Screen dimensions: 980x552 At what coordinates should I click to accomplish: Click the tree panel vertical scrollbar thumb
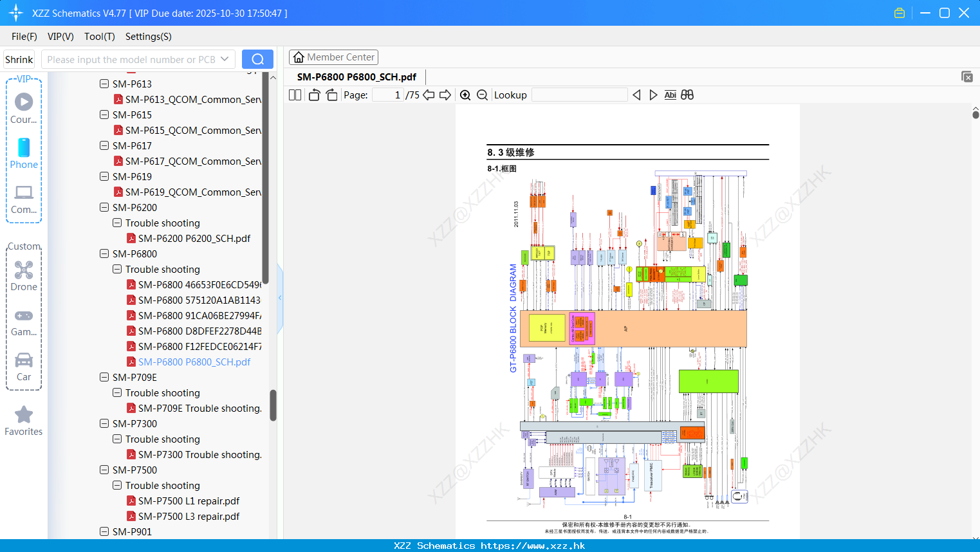(x=273, y=405)
